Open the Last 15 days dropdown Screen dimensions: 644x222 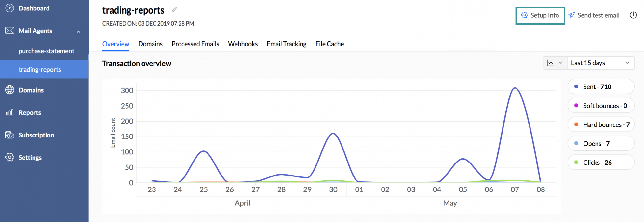(x=600, y=63)
